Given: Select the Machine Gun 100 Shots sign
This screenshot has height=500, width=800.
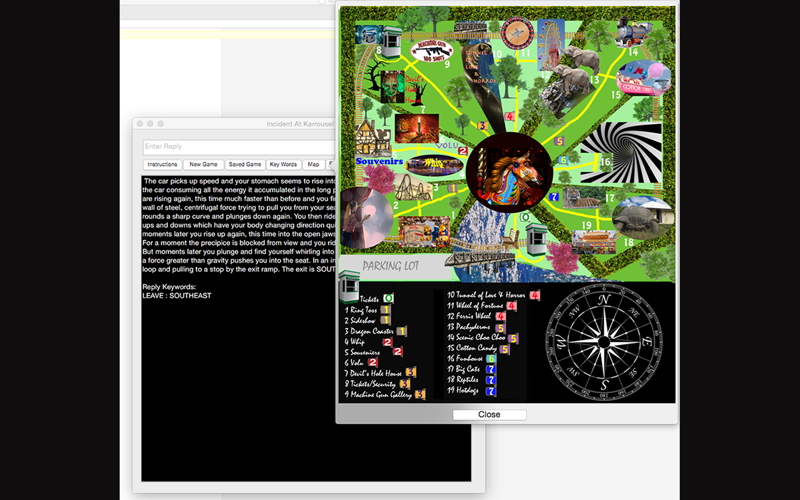Looking at the screenshot, I should click(x=432, y=51).
